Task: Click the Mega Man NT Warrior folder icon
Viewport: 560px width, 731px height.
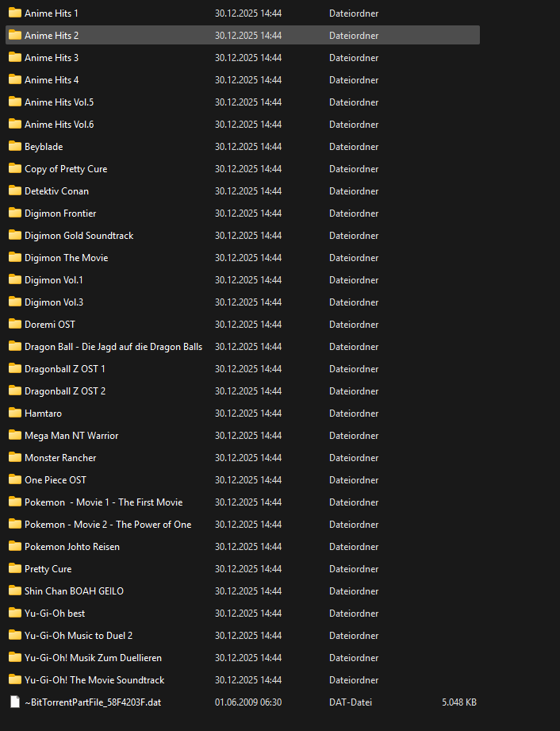Action: (15, 435)
